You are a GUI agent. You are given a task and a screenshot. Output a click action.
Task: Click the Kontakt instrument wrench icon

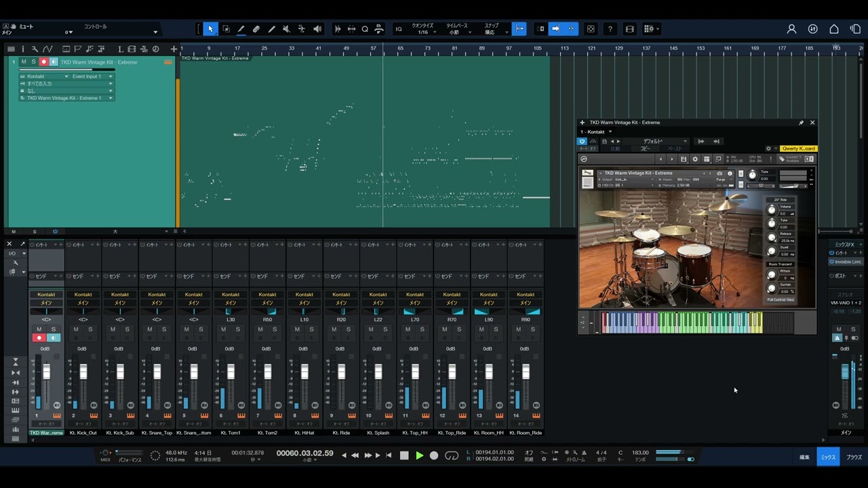point(588,174)
